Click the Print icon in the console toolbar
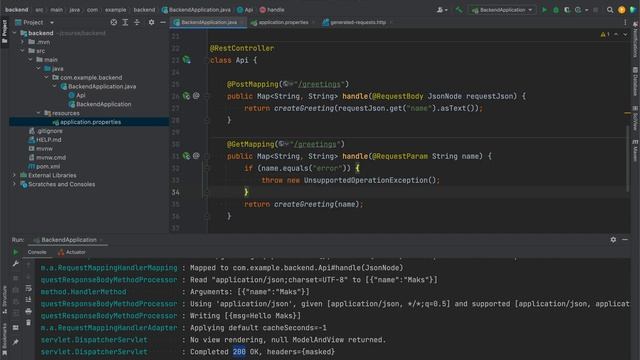This screenshot has width=640, height=360. [28, 311]
